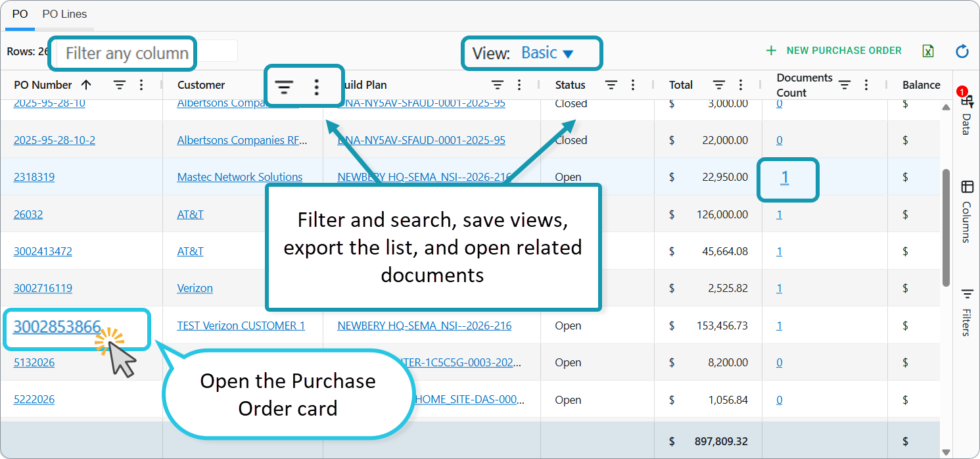The width and height of the screenshot is (980, 459).
Task: Open the Filters side panel
Action: (966, 312)
